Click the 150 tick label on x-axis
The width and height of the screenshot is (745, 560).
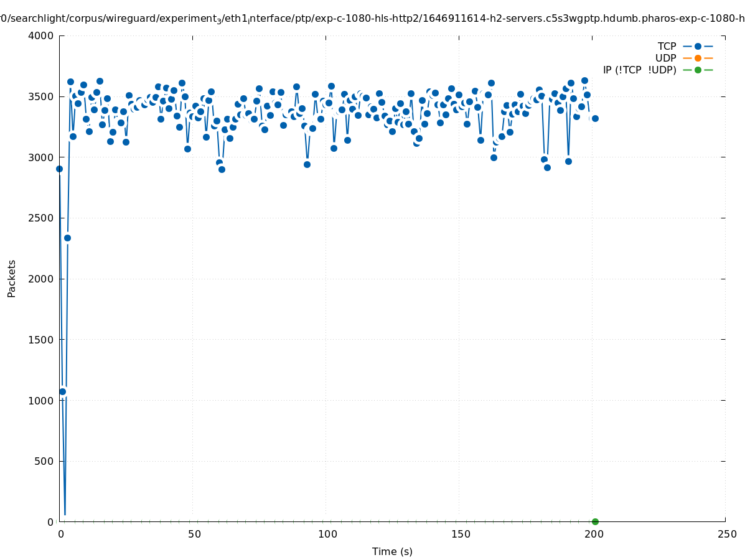coord(459,534)
